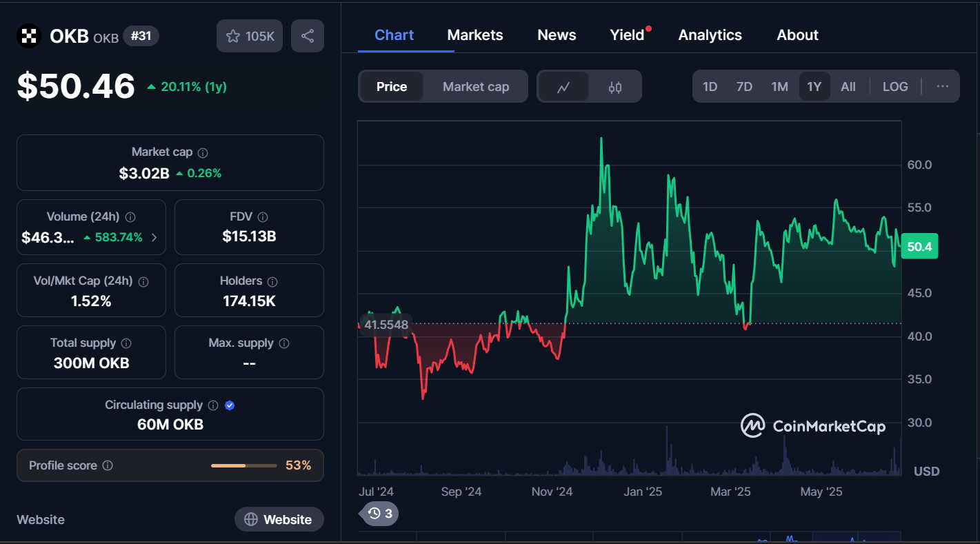Click the 300M OKB total supply value
This screenshot has height=544, width=980.
point(91,363)
